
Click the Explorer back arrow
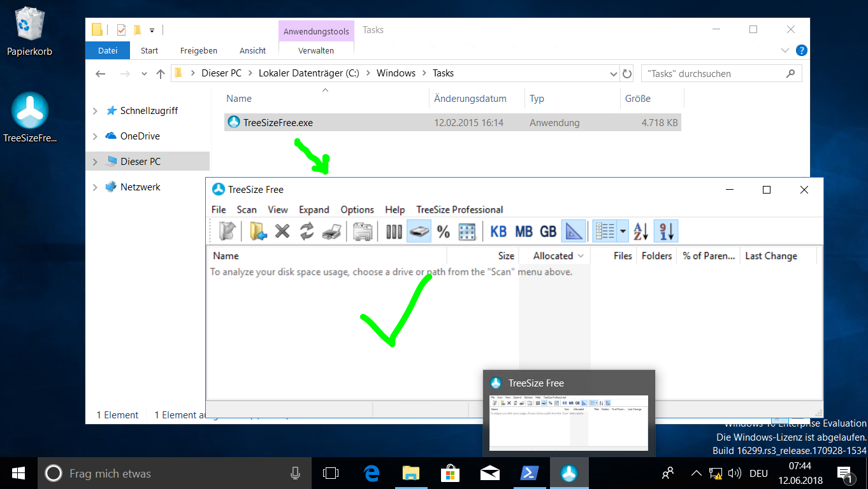tap(100, 73)
